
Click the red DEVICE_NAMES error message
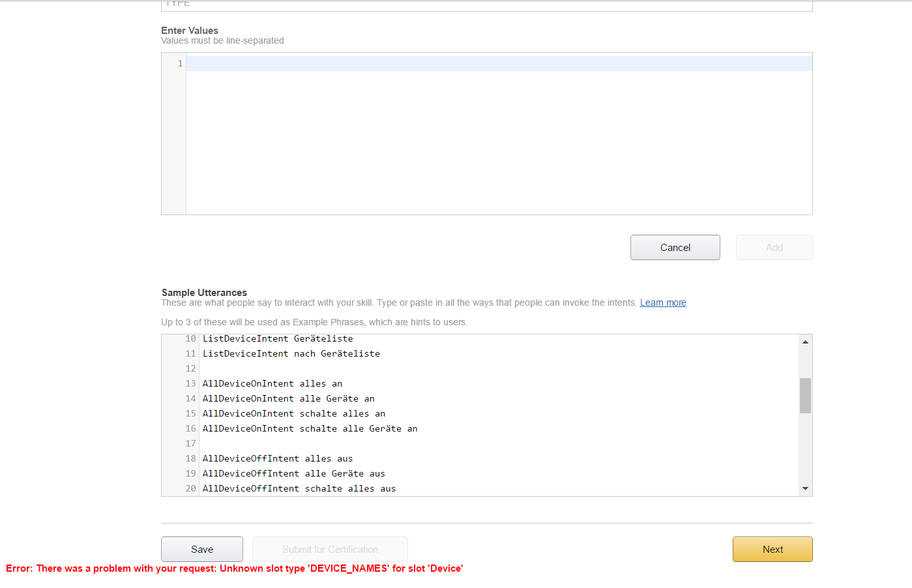click(x=234, y=568)
